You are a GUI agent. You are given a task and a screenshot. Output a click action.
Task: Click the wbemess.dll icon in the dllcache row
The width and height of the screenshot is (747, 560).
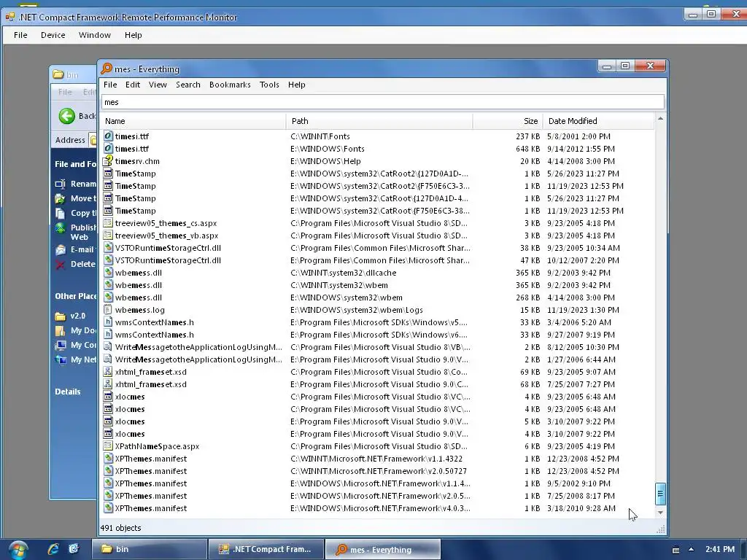[108, 273]
